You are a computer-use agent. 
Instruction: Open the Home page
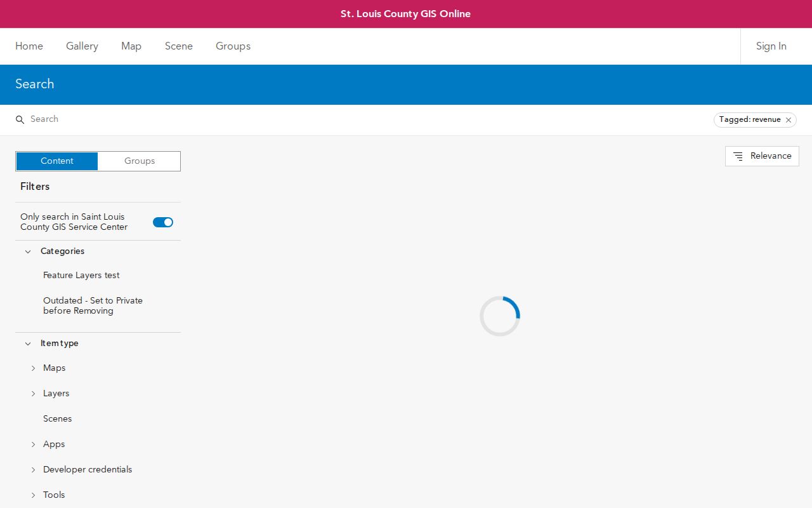(29, 46)
